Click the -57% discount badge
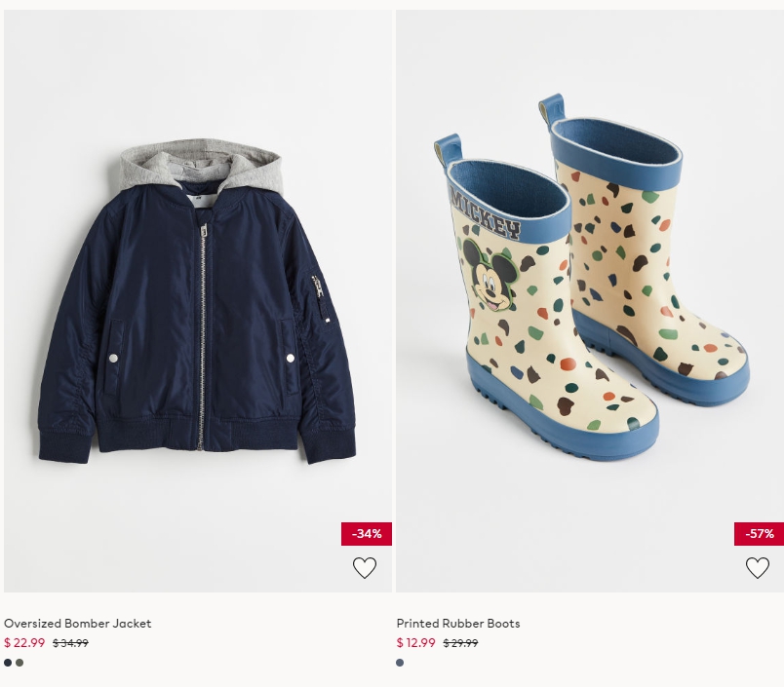784x687 pixels. click(759, 534)
